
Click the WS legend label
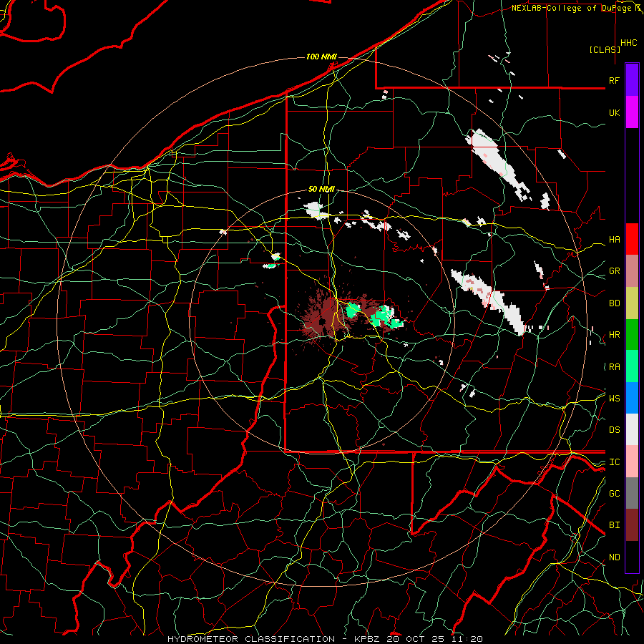point(614,399)
